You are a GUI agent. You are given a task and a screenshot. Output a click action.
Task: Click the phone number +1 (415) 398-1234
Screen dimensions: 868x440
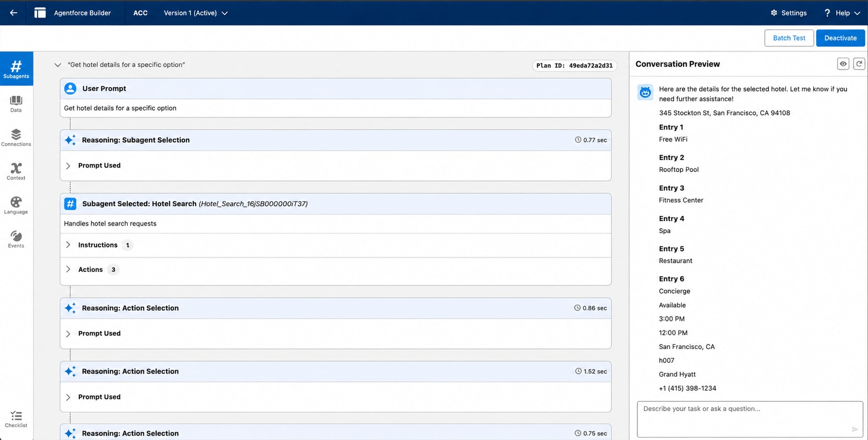point(688,388)
